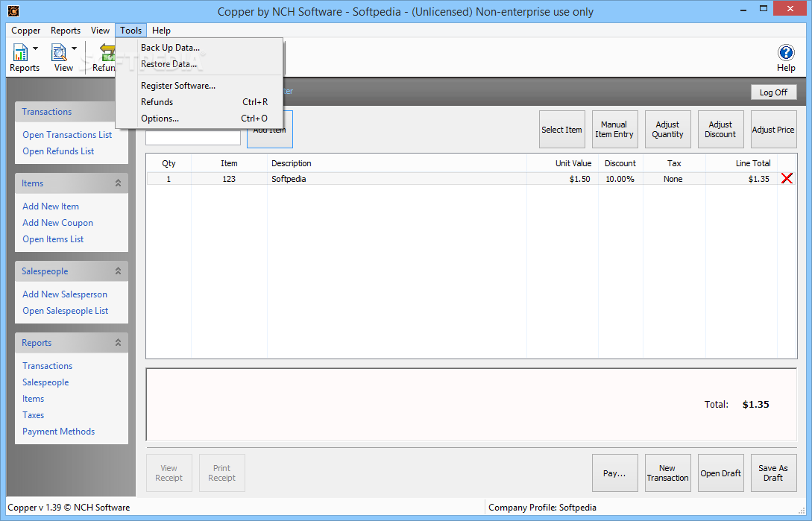Open the Items report link

[x=33, y=399]
